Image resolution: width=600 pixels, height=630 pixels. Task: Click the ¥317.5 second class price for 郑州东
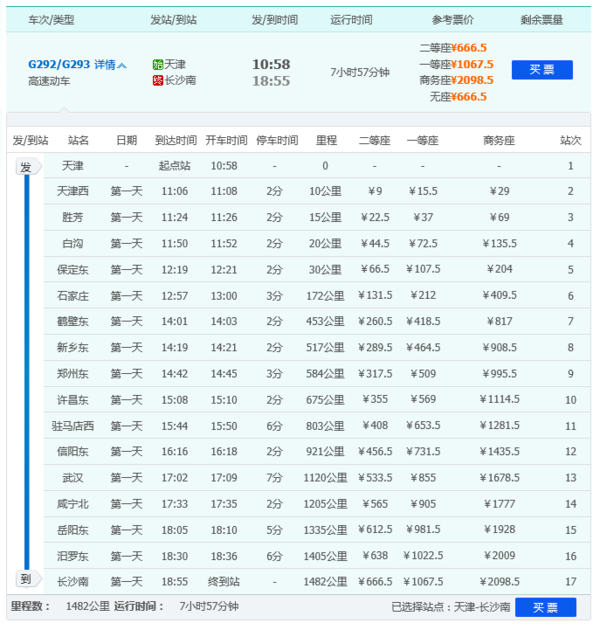pos(375,374)
